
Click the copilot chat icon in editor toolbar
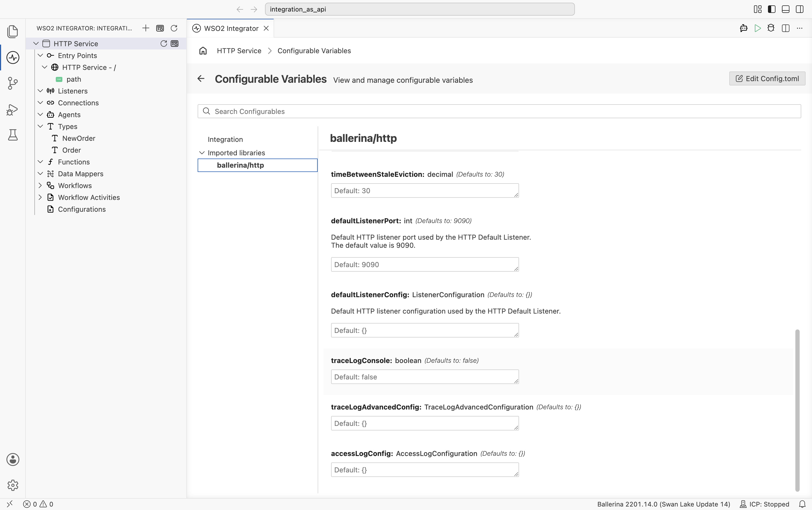pos(744,28)
